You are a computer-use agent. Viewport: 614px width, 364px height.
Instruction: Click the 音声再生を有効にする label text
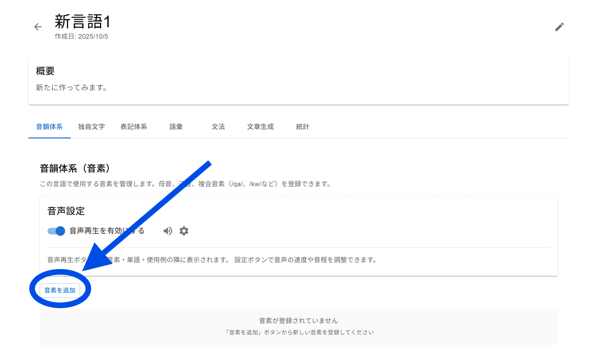click(96, 231)
